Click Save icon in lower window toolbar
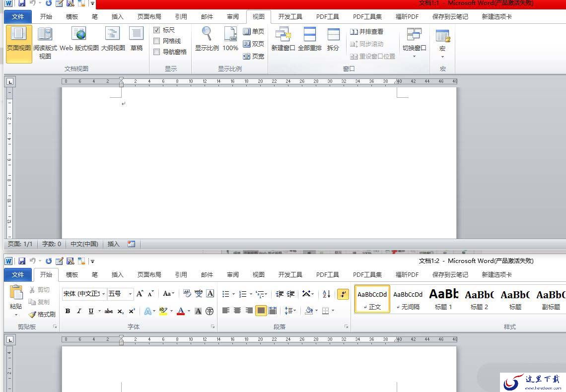 (x=22, y=261)
